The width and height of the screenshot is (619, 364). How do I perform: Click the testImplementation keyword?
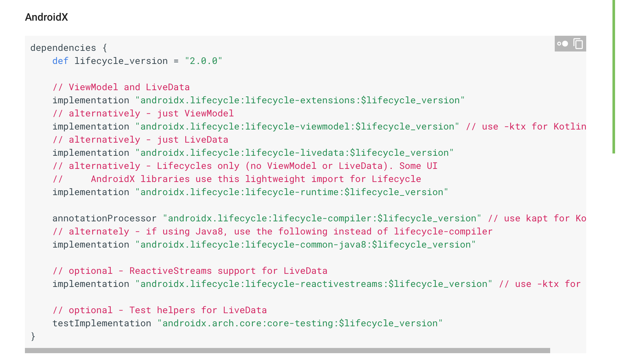tap(102, 323)
